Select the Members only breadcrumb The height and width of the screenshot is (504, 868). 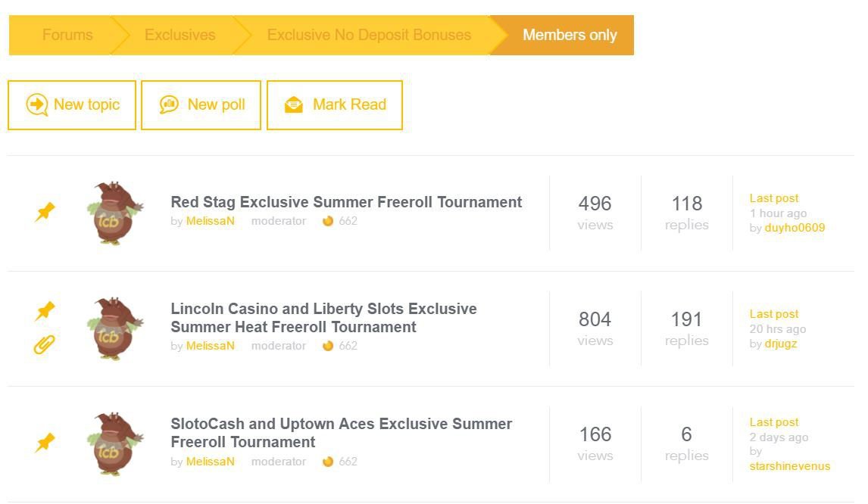(x=570, y=35)
